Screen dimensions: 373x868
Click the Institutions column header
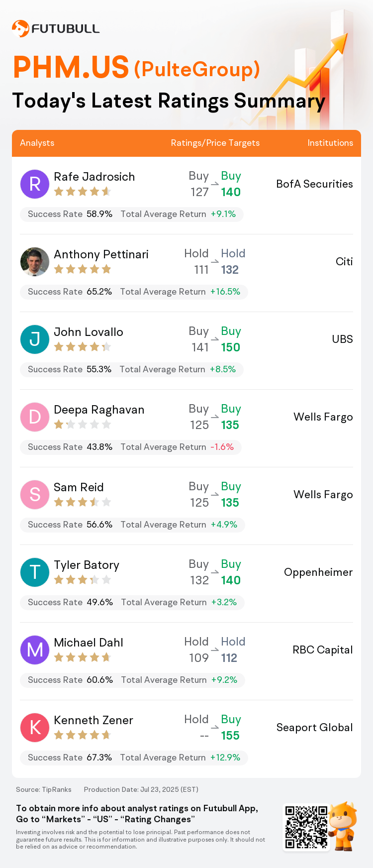tap(330, 143)
